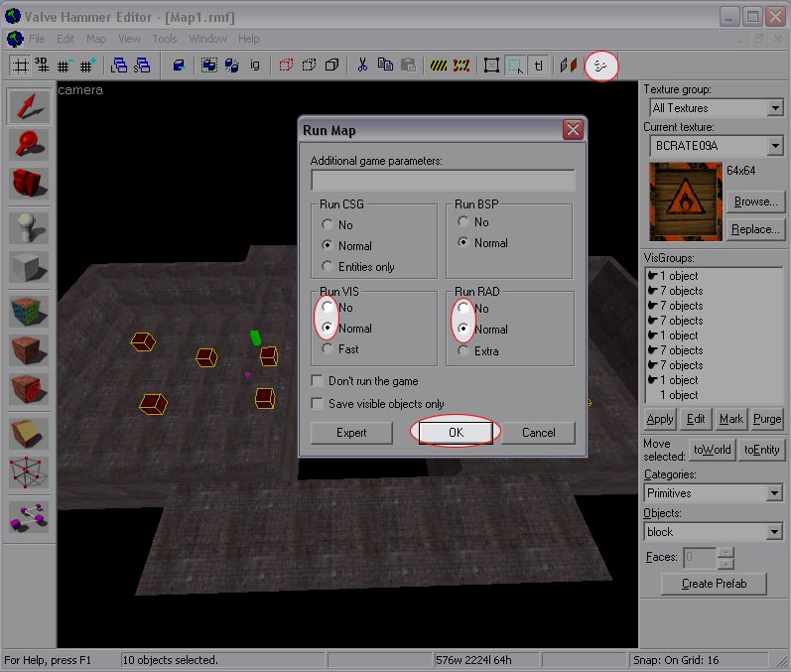Viewport: 791px width, 672px height.
Task: Click the Load window state icon
Action: (119, 66)
